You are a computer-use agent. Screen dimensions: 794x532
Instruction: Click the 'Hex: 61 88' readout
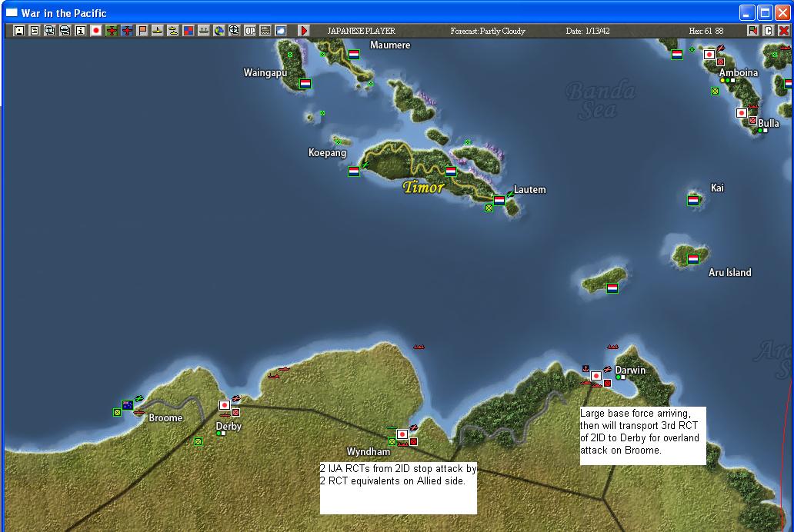706,31
